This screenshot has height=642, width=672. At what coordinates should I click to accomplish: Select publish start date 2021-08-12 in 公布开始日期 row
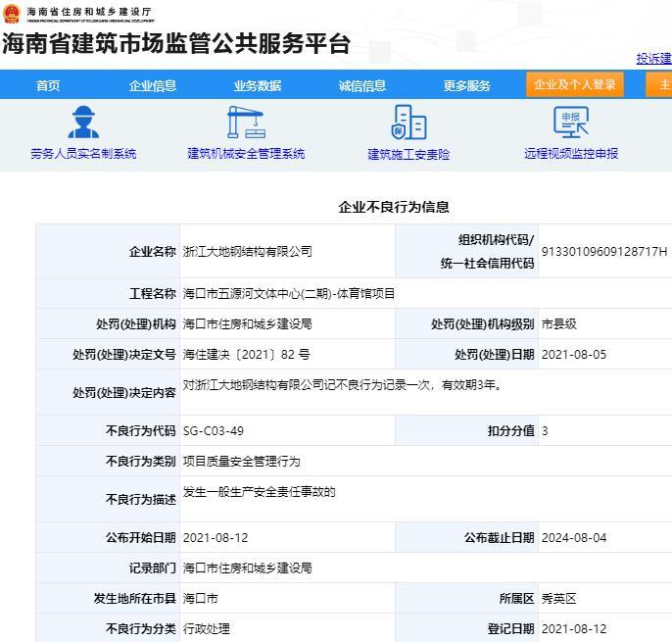(216, 537)
